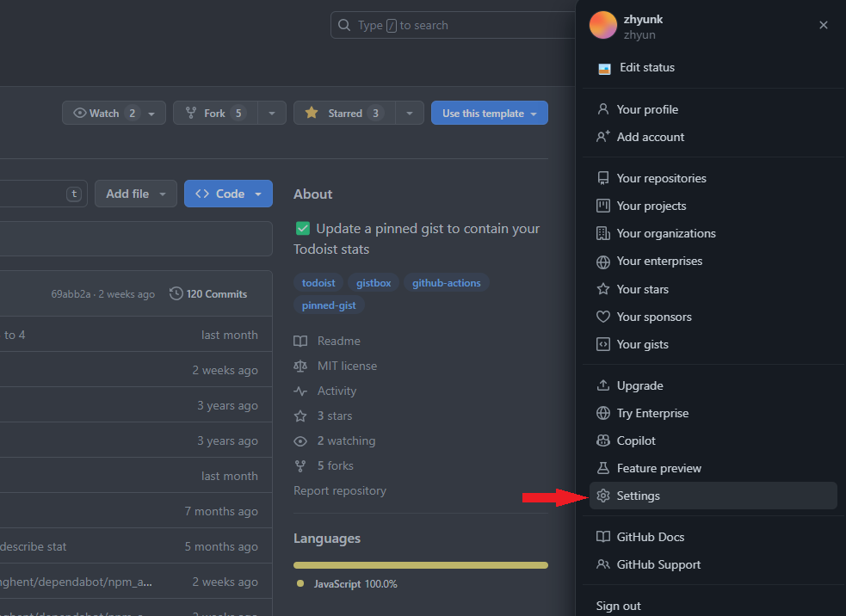Click the star icon beside 3 stars
Image resolution: width=846 pixels, height=616 pixels.
coord(300,416)
